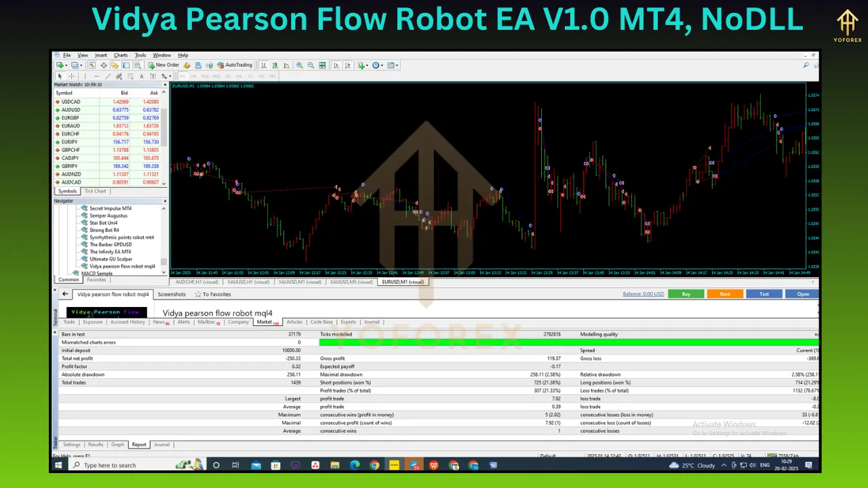Toggle Chart Shift icon
868x488 pixels.
(348, 65)
